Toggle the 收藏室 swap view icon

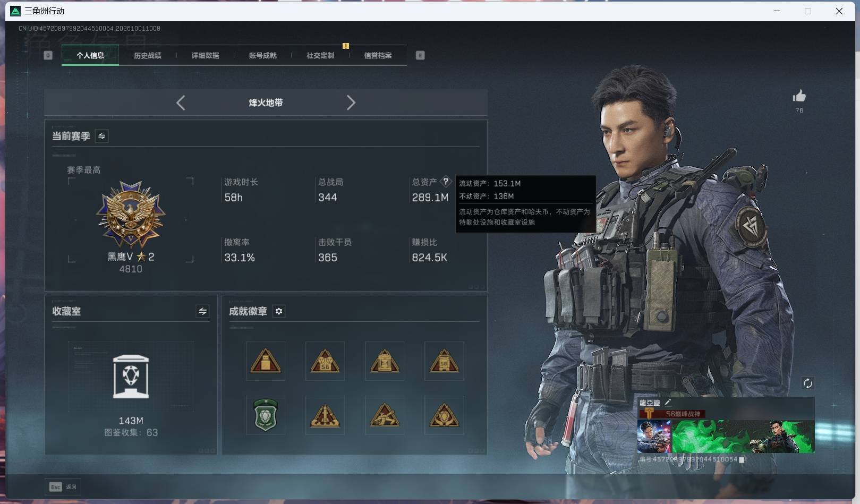point(202,311)
